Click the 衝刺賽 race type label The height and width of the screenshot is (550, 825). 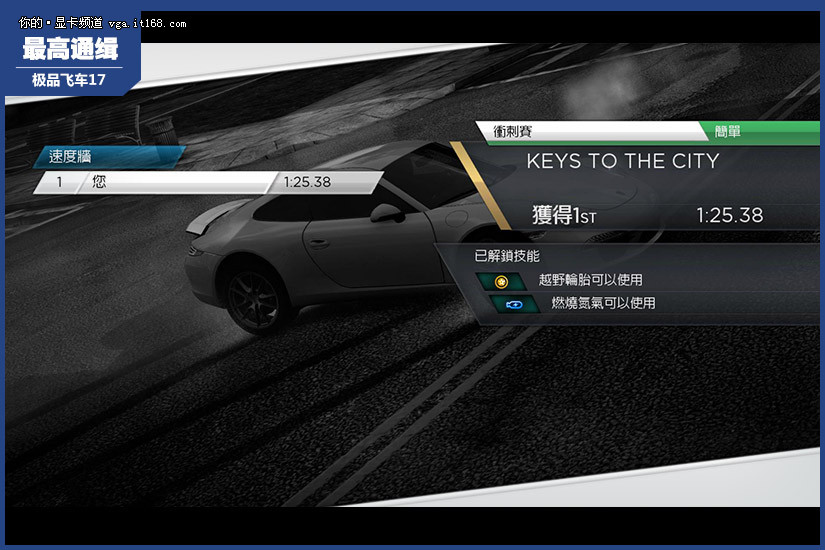(x=513, y=132)
